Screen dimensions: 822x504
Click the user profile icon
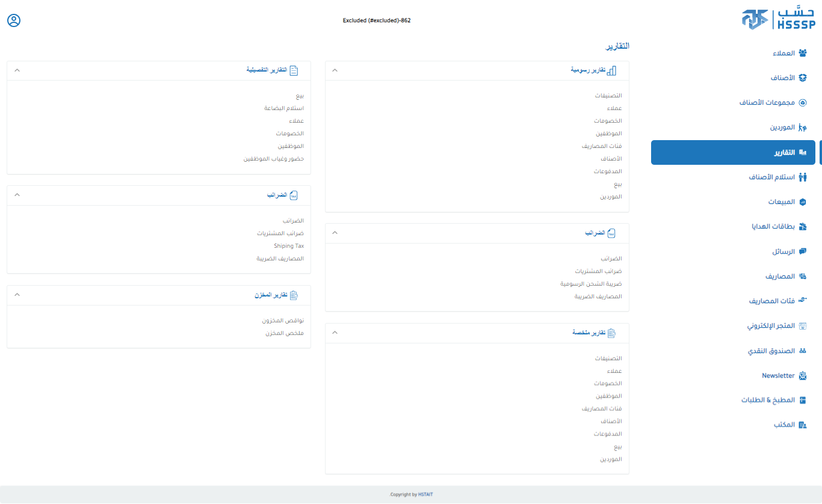(14, 20)
